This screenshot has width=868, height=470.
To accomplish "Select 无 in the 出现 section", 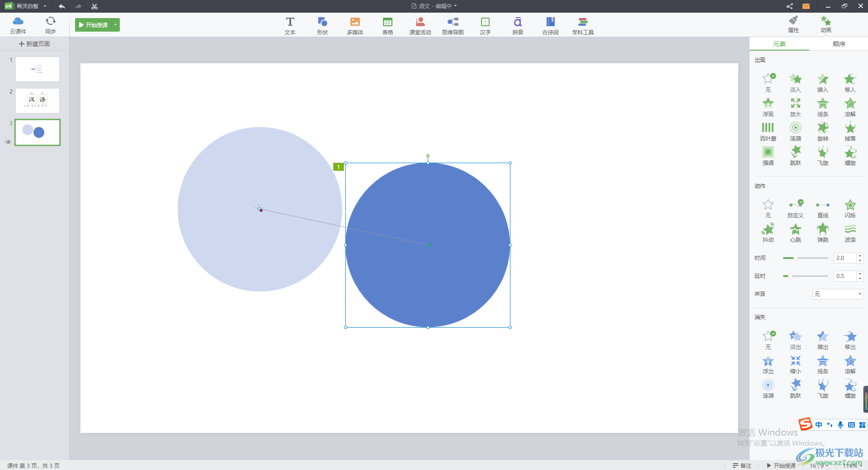I will coord(768,83).
